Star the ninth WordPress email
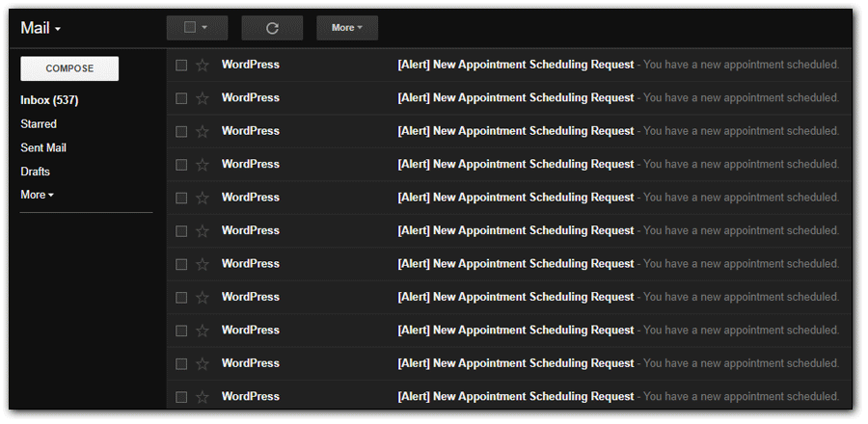Image resolution: width=868 pixels, height=424 pixels. pos(203,331)
